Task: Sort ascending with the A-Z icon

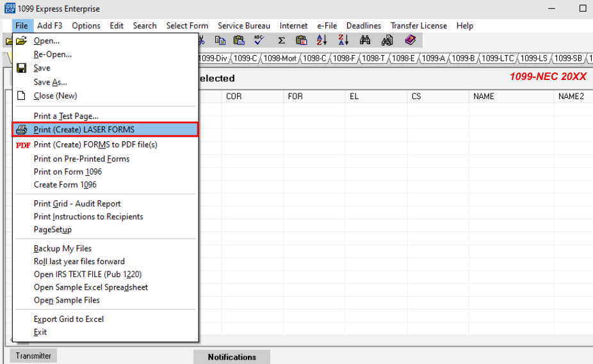Action: 321,40
